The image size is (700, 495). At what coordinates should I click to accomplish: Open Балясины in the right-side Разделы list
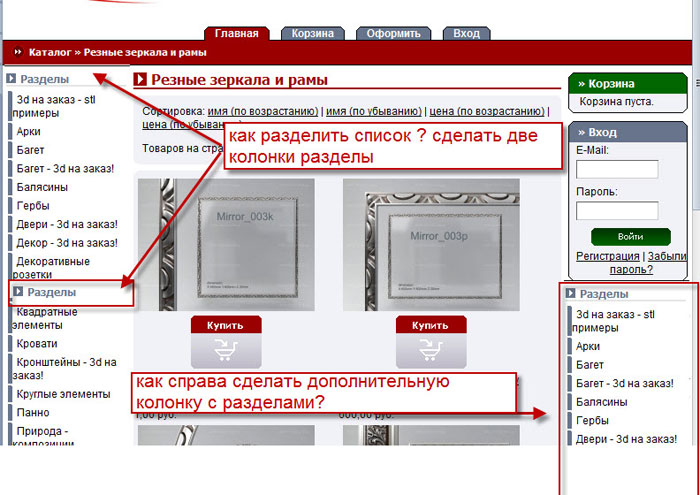pyautogui.click(x=601, y=402)
